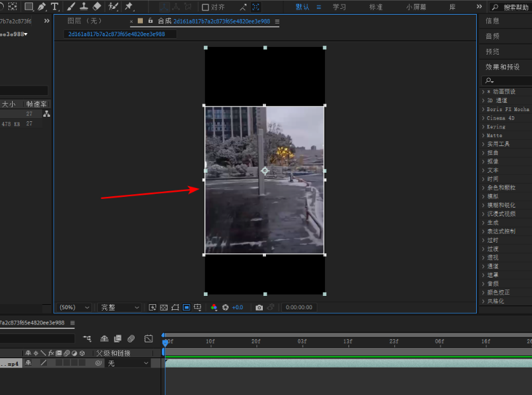Toggle the 对齐 snapping checkbox
This screenshot has width=532, height=395.
point(205,7)
